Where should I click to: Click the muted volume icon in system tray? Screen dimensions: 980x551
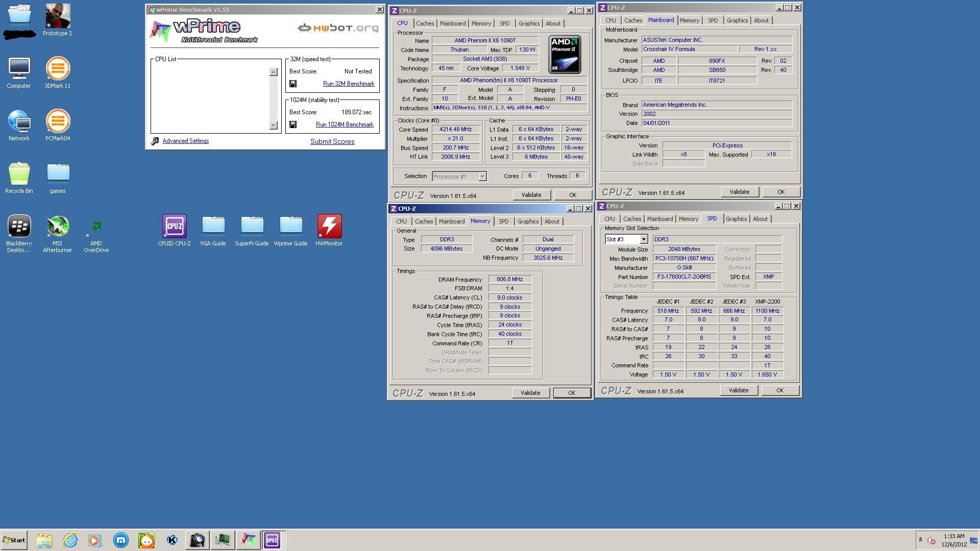point(932,540)
